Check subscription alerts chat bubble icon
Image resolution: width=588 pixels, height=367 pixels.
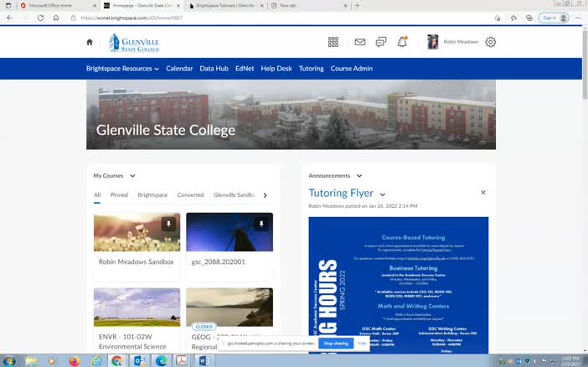pyautogui.click(x=381, y=42)
